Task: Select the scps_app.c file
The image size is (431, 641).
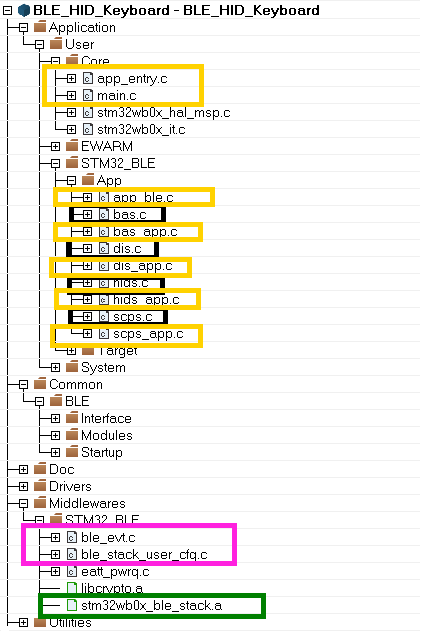Action: pyautogui.click(x=148, y=334)
